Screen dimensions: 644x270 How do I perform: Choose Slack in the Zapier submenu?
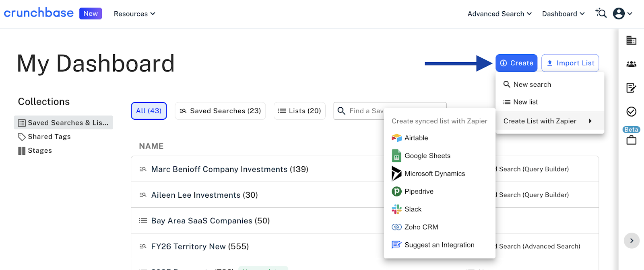click(x=440, y=209)
